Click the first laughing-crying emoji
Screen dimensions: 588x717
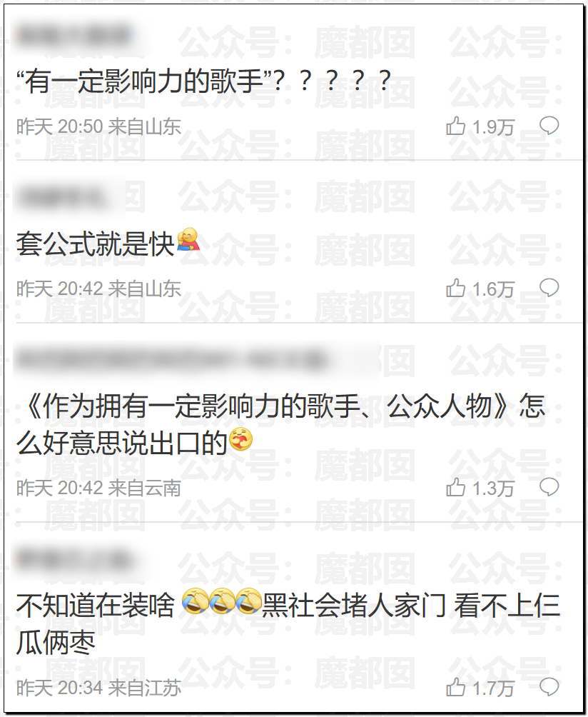[195, 601]
